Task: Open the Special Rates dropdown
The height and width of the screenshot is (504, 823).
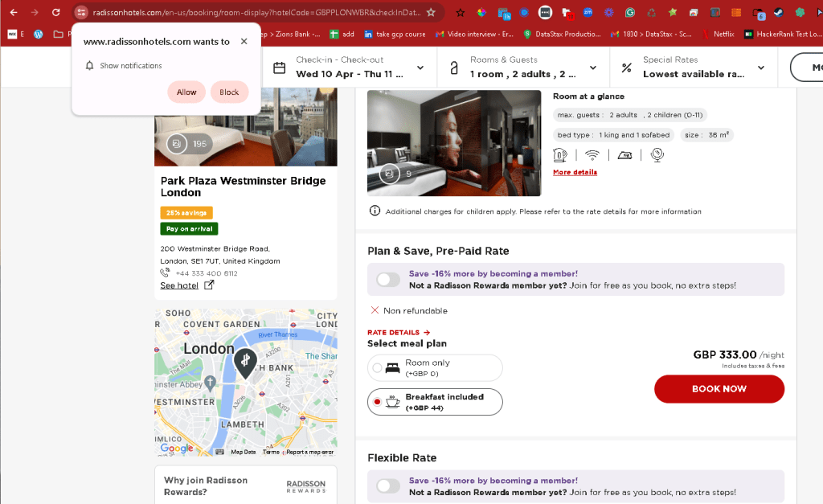Action: (694, 68)
